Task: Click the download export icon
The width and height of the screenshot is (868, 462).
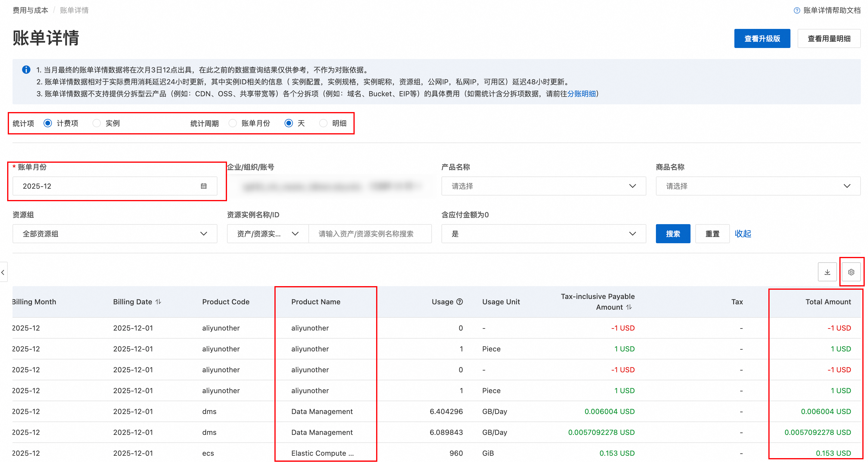Action: pos(827,272)
